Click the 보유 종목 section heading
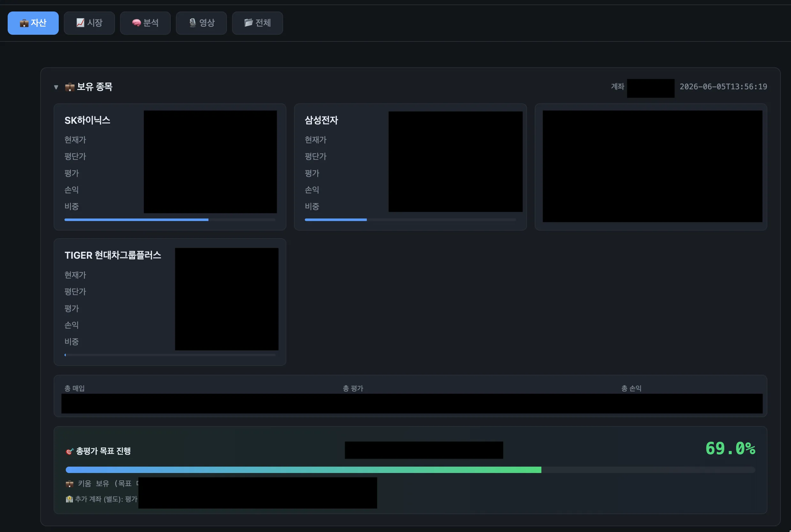This screenshot has width=791, height=532. click(94, 87)
